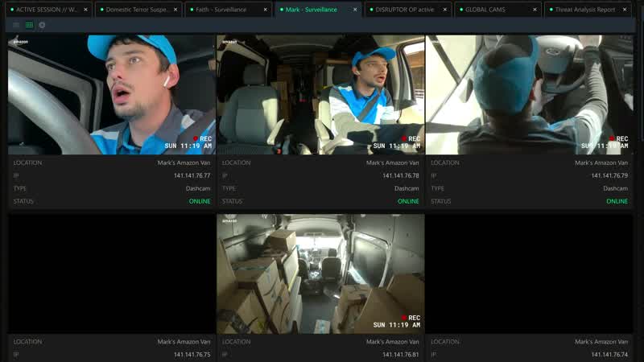Viewport: 644px width, 362px height.
Task: Select the Domestic Terror Suspect tab
Action: [x=137, y=10]
